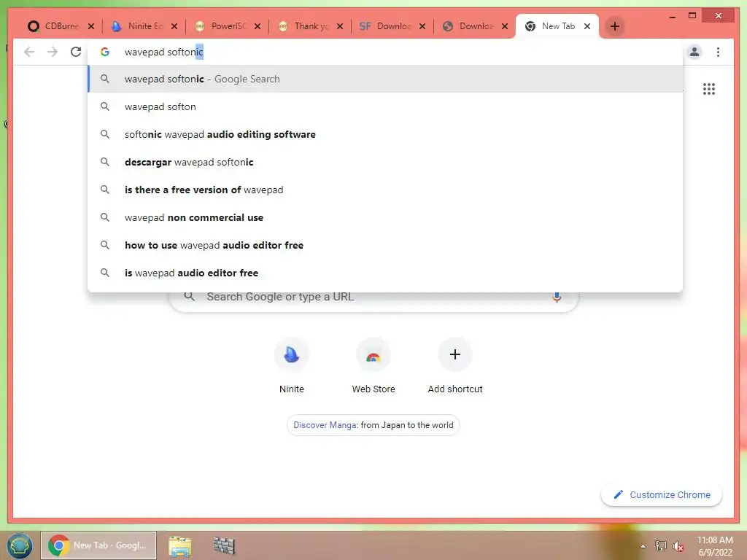
Task: Open the Web Store shortcut tile
Action: pos(373,366)
